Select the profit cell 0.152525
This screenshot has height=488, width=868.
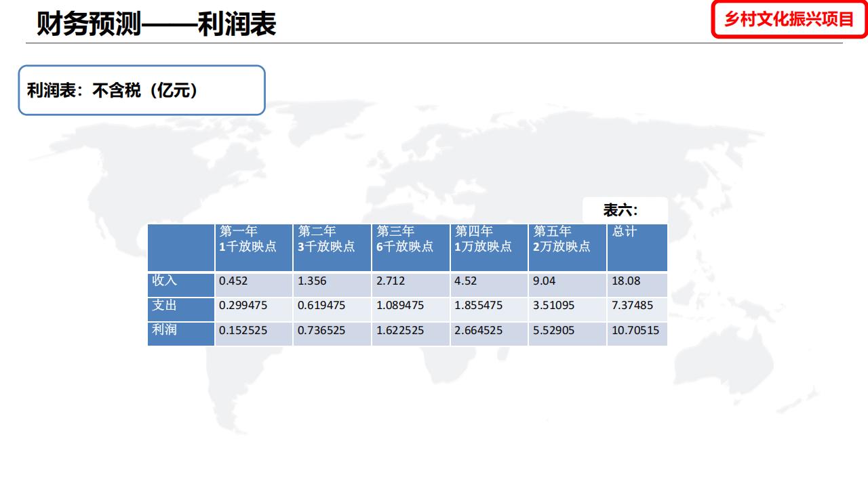tap(254, 333)
